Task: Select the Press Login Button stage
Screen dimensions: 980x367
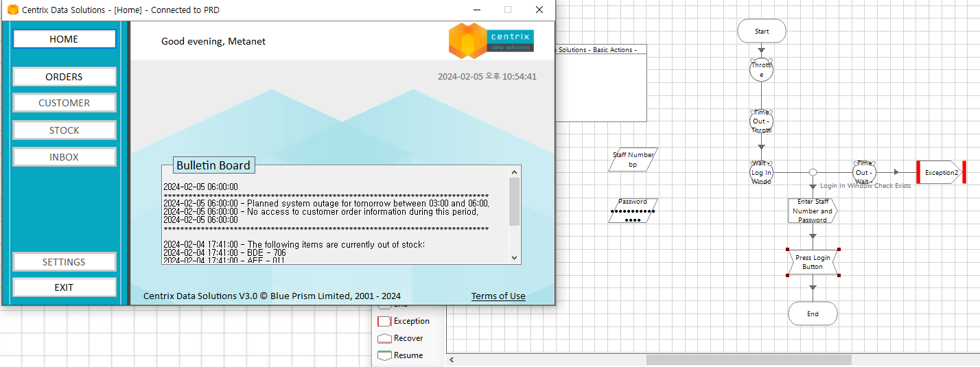Action: (813, 262)
